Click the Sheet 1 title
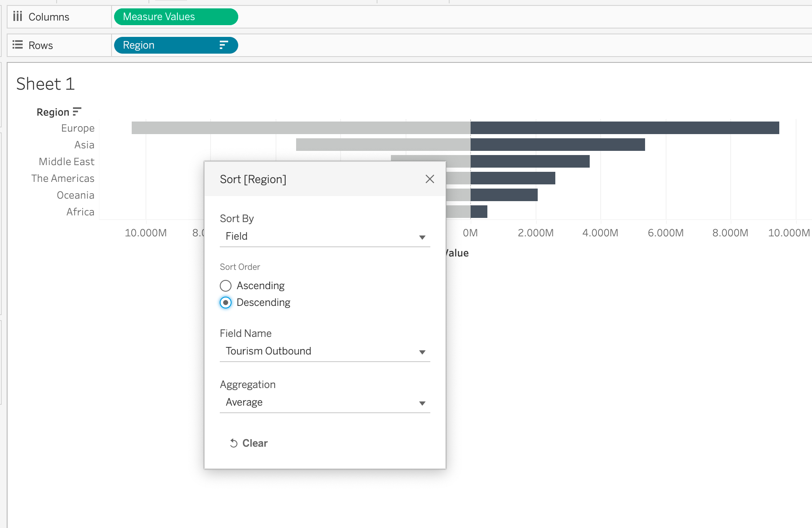Screen dimensions: 812x528 [x=45, y=84]
